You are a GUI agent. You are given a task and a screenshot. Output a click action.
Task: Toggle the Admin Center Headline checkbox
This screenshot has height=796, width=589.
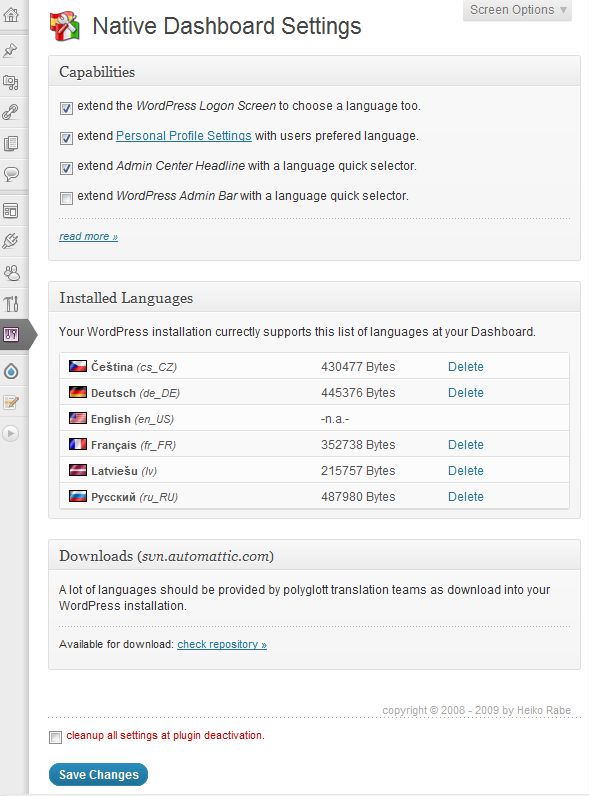(66, 168)
